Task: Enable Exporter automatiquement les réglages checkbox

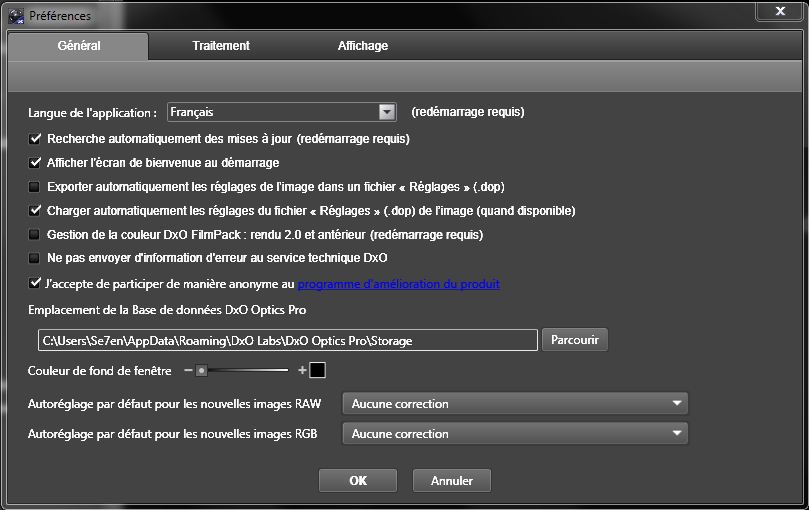Action: pyautogui.click(x=34, y=187)
